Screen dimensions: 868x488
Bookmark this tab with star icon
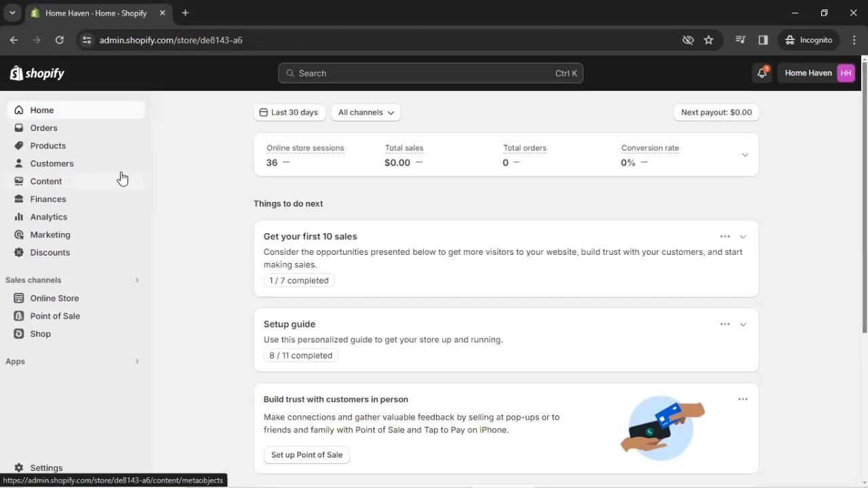pyautogui.click(x=709, y=40)
